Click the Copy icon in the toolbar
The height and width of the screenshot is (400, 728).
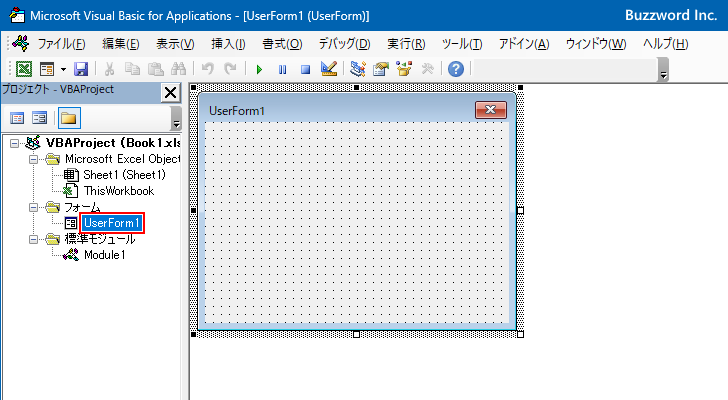pos(132,69)
